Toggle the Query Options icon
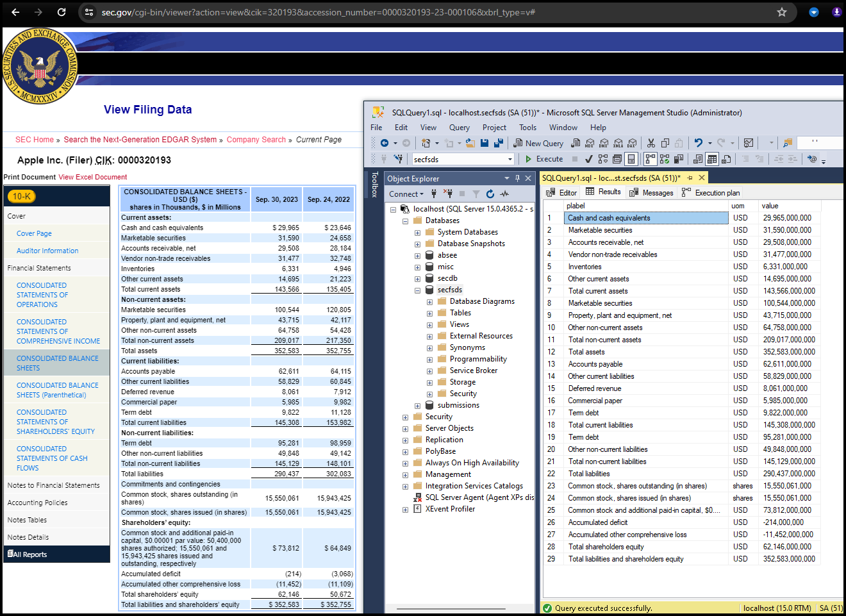This screenshot has height=616, width=846. pos(617,159)
